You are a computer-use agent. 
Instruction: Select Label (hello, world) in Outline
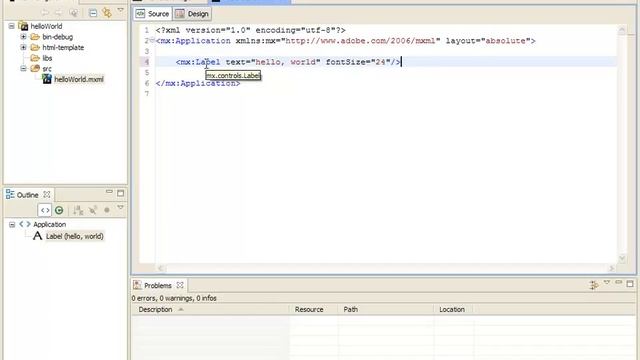point(75,236)
